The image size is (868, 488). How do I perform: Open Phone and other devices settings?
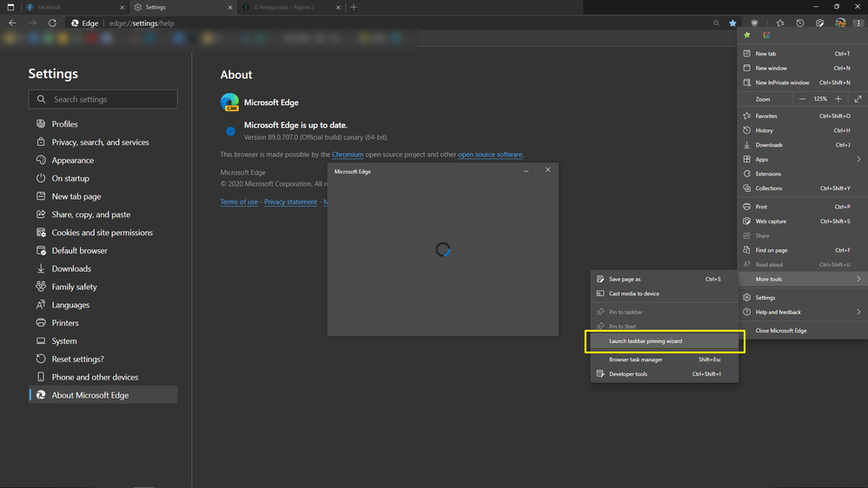click(103, 377)
